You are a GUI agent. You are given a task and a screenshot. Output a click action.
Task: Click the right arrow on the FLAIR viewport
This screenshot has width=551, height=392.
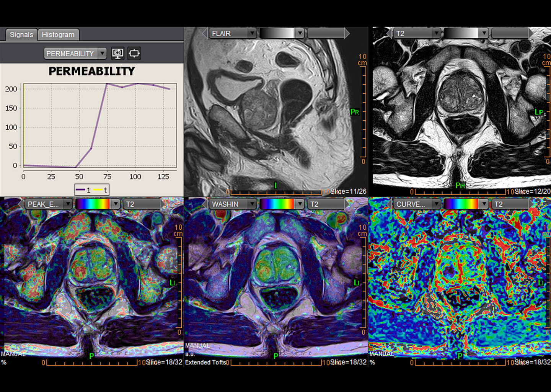click(x=347, y=33)
